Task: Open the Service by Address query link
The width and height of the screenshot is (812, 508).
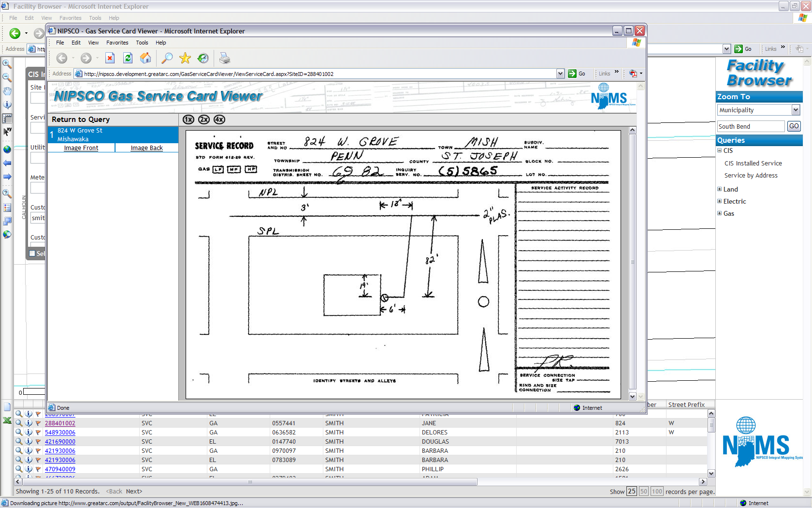Action: [751, 176]
